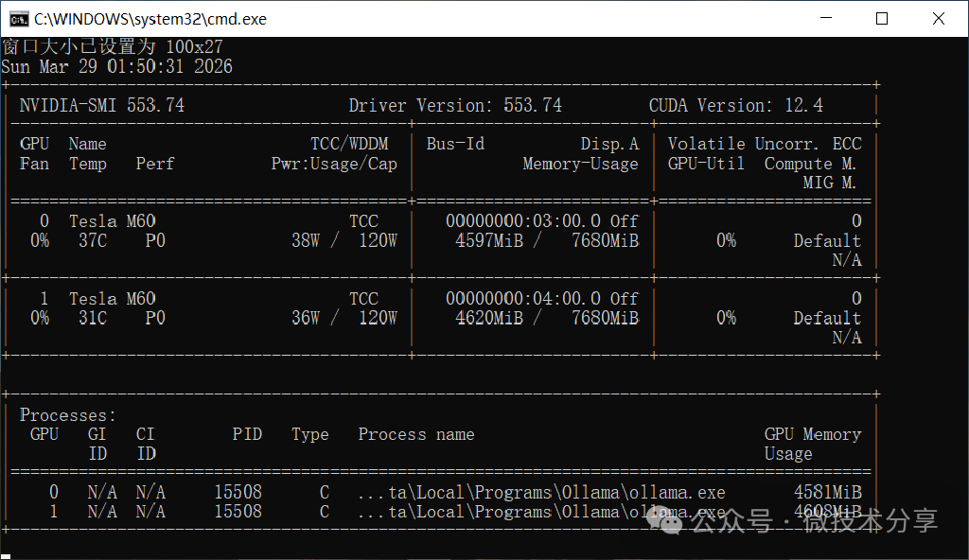This screenshot has height=560, width=969.
Task: Click the Tesla M60 name for GPU 1
Action: (x=112, y=298)
